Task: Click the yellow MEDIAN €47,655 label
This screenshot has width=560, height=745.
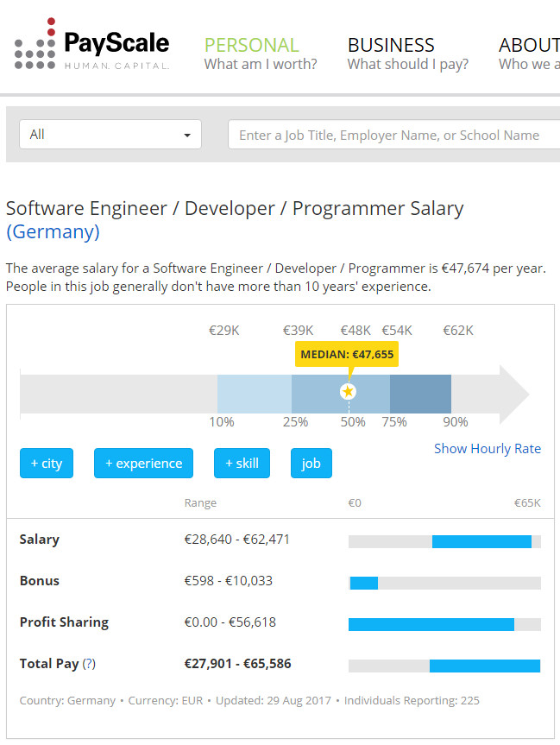Action: [x=347, y=354]
